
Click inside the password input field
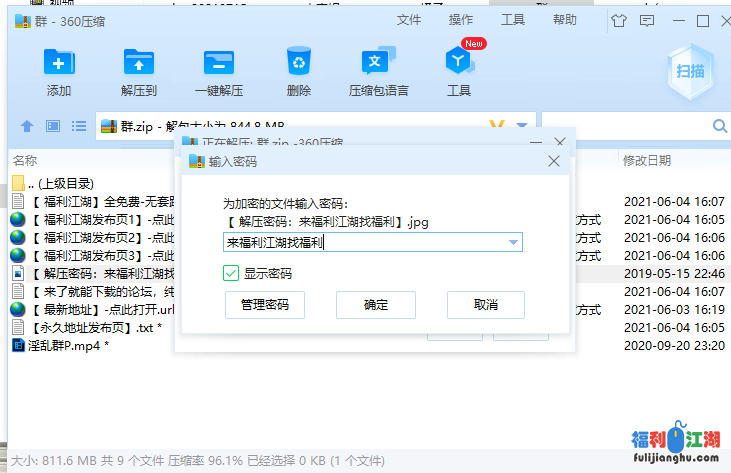[x=360, y=242]
